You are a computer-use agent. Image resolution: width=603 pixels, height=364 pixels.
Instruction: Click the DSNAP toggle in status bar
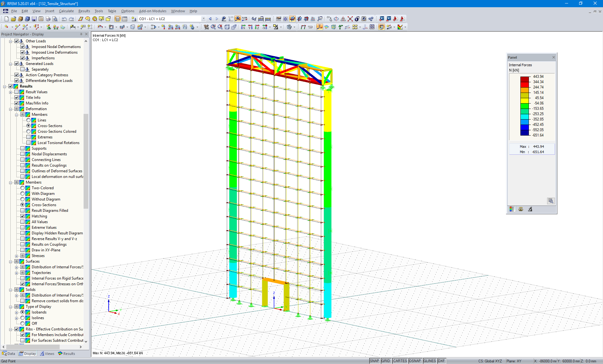pos(414,361)
